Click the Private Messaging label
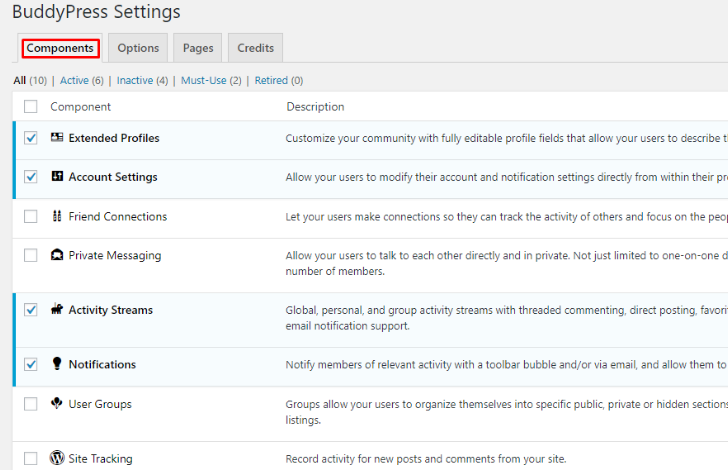The width and height of the screenshot is (728, 472). (115, 255)
